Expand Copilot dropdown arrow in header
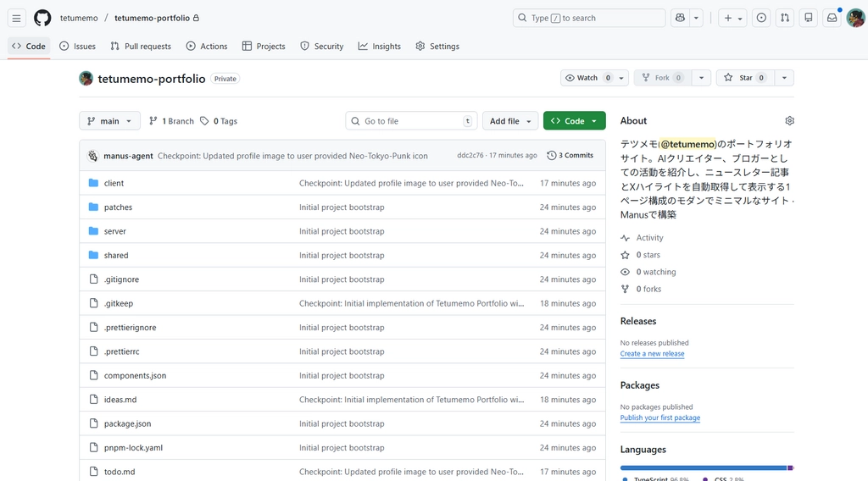The height and width of the screenshot is (481, 868). pyautogui.click(x=697, y=19)
